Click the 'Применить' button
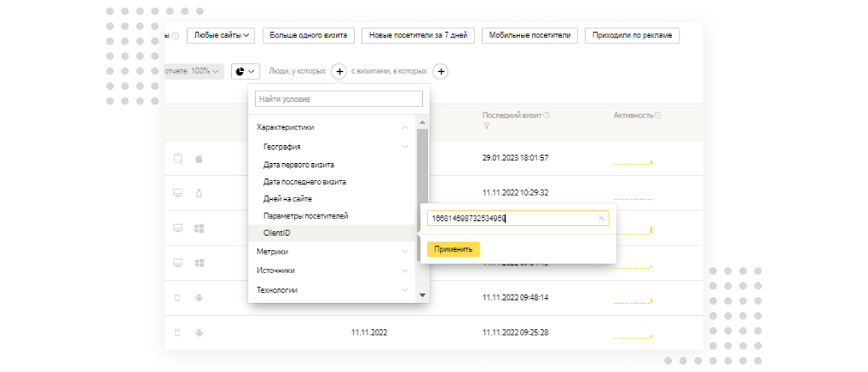 click(x=453, y=249)
